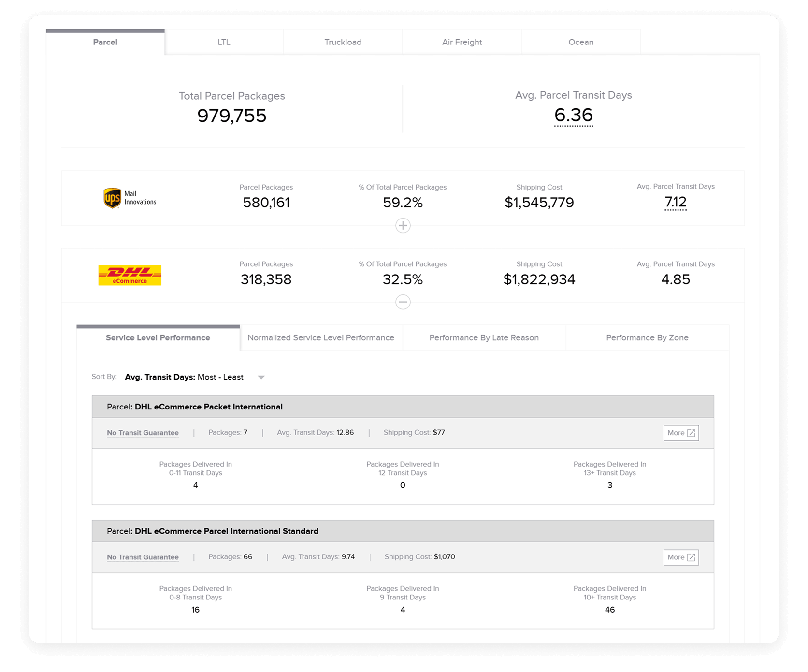This screenshot has width=808, height=672.
Task: Click DHL shipping cost $1,822,934
Action: 539,279
